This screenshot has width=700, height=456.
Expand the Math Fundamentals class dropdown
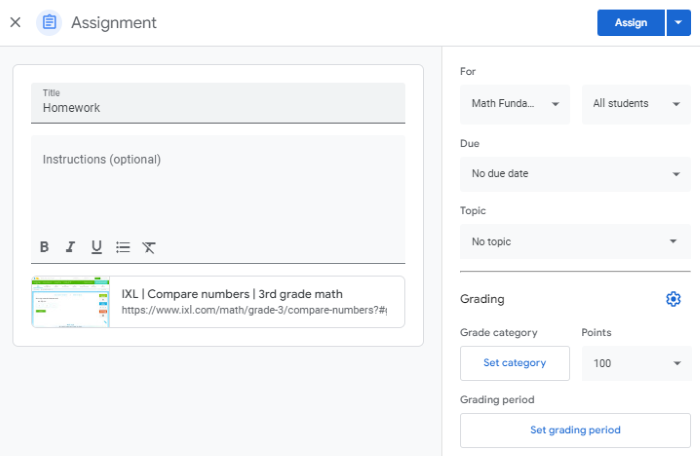(x=515, y=104)
